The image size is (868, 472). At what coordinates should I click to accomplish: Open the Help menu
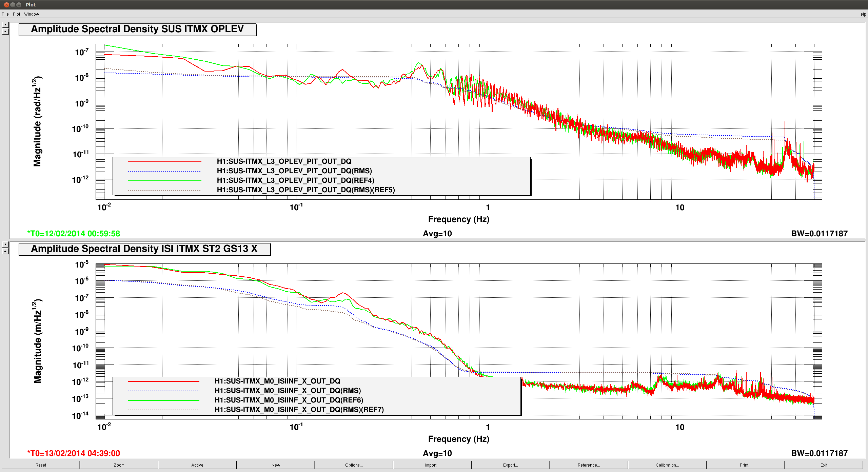[862, 14]
